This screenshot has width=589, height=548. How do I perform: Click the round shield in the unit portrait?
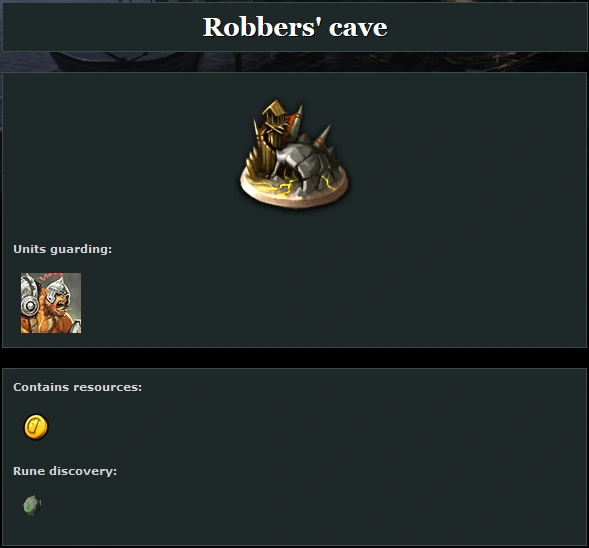tap(30, 306)
